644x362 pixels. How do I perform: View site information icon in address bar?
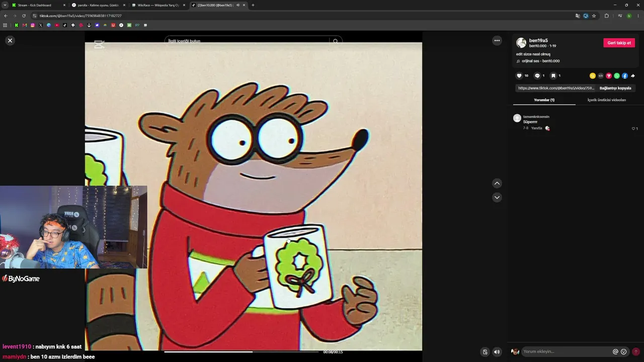34,16
